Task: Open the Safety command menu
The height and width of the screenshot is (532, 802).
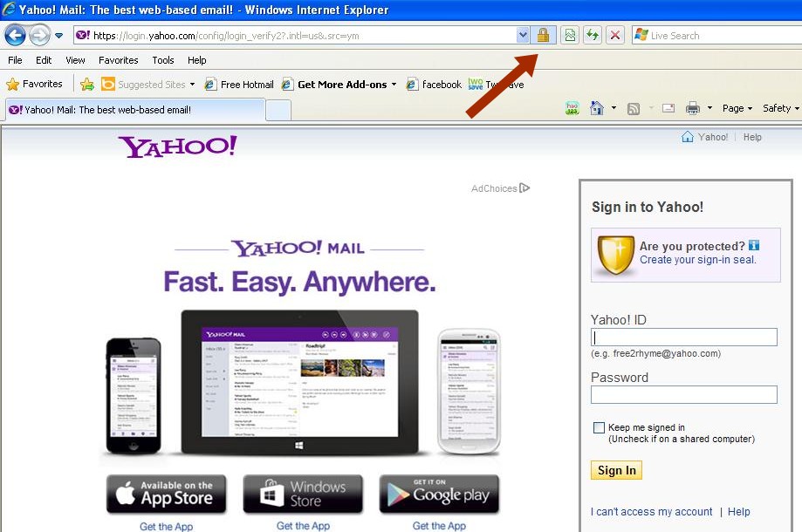Action: coord(780,108)
